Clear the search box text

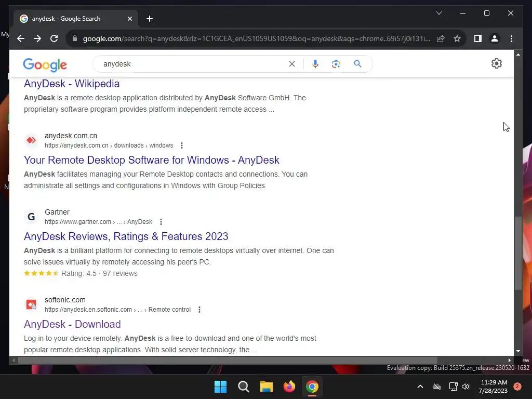pyautogui.click(x=292, y=64)
